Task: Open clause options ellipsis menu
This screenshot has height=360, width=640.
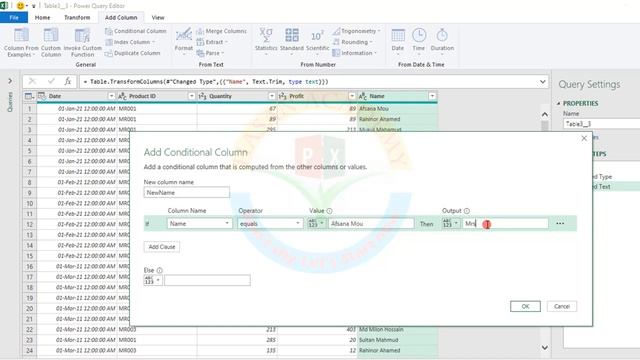Action: [x=560, y=224]
